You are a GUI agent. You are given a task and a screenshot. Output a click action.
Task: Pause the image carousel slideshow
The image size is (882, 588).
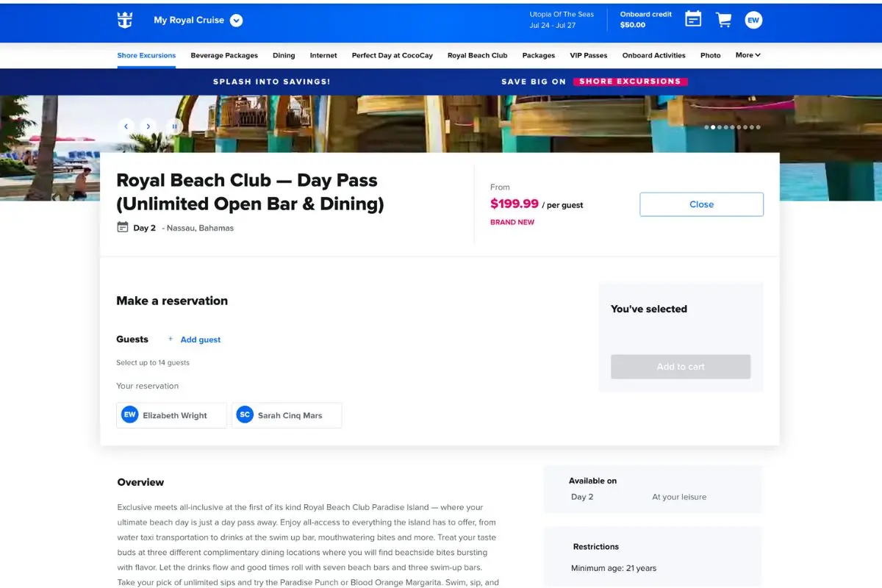[174, 126]
